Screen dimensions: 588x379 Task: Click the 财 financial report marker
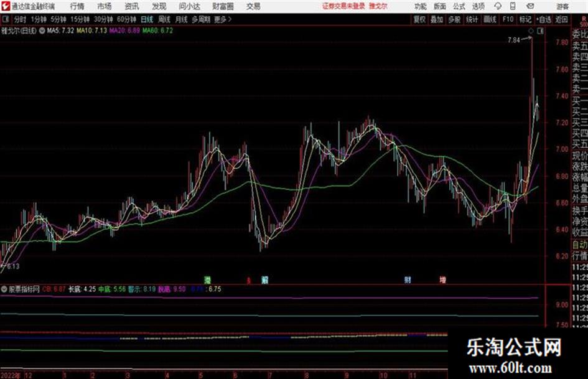[x=408, y=279]
